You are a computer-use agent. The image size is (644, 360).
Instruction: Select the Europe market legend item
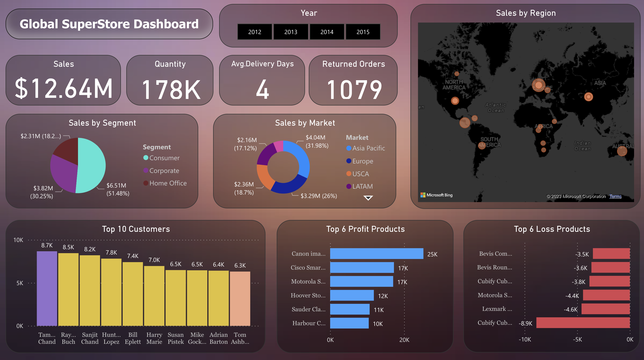pyautogui.click(x=363, y=160)
